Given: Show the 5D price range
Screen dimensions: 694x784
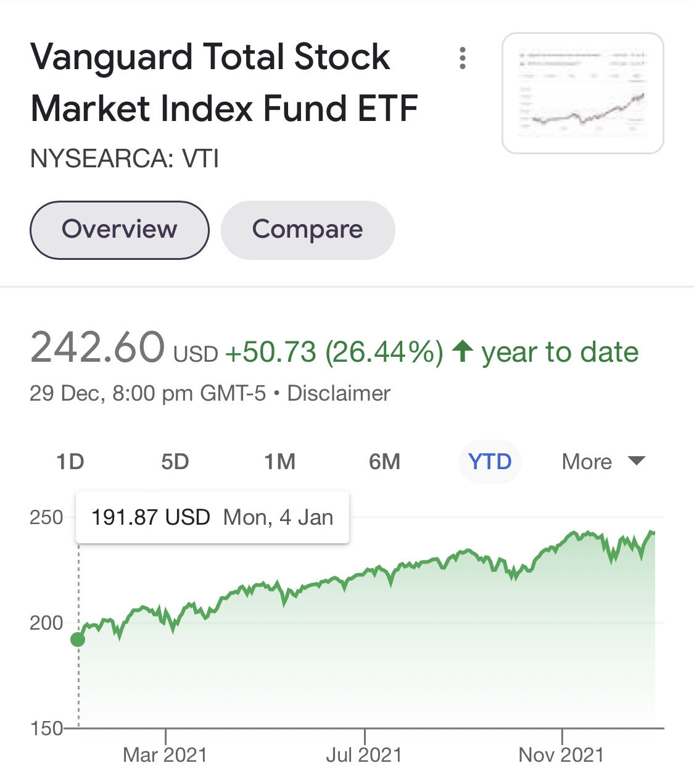Looking at the screenshot, I should tap(175, 462).
